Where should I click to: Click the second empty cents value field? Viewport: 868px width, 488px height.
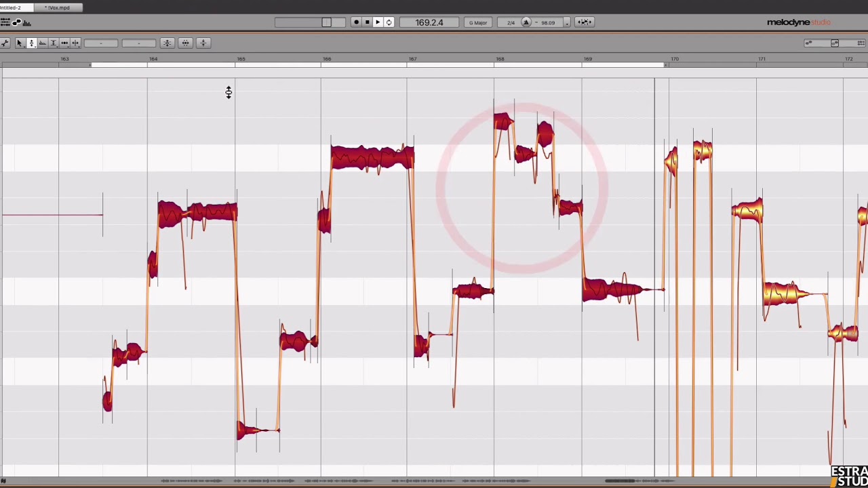pyautogui.click(x=139, y=43)
